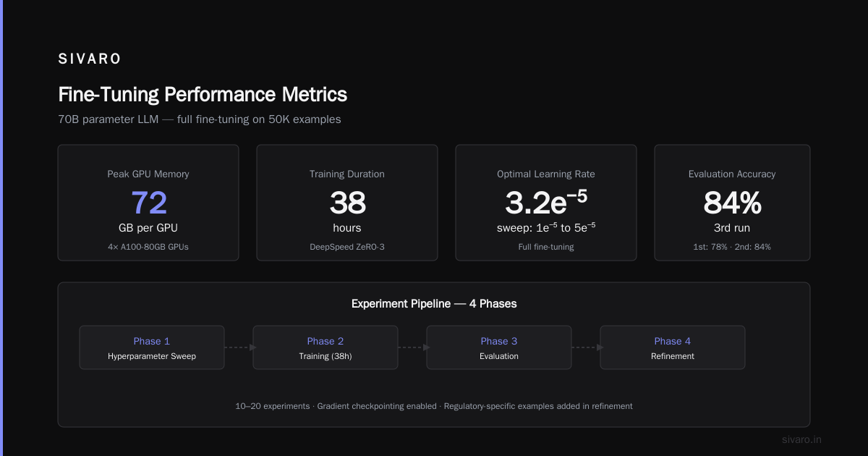Click arrow between Phase 2 and Phase 3
The height and width of the screenshot is (456, 868).
pyautogui.click(x=414, y=347)
